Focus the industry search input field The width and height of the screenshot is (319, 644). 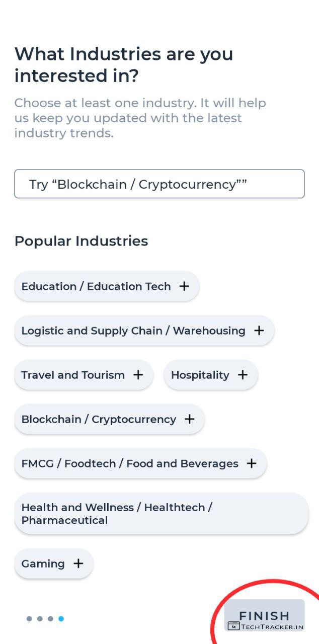tap(159, 184)
